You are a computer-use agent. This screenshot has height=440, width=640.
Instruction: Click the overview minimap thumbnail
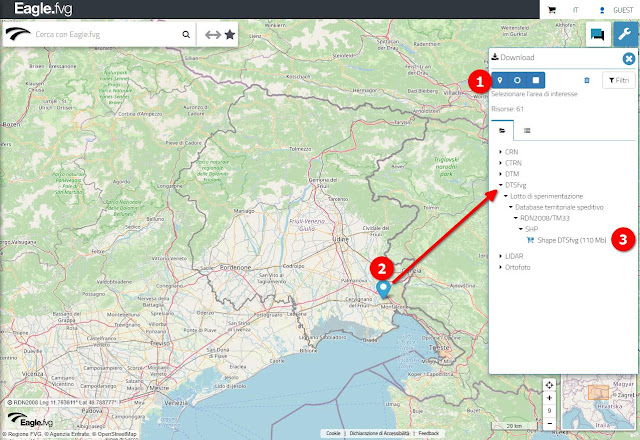point(598,402)
